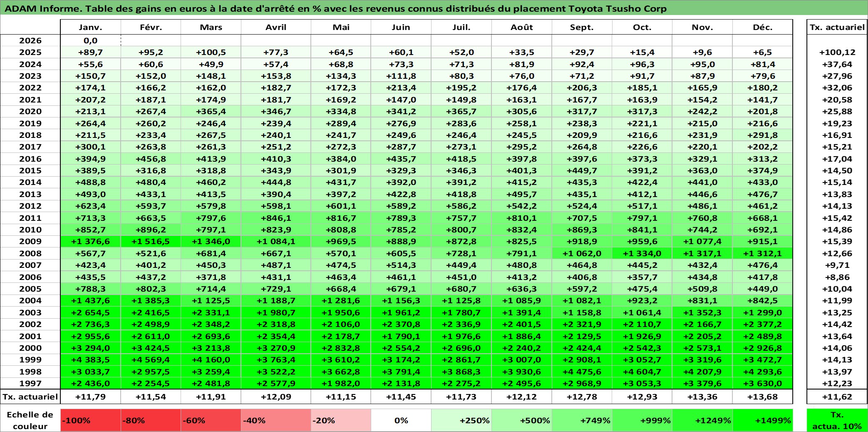
Task: Click the '+4 569,4' cell for Févr. 1999
Action: coord(151,360)
